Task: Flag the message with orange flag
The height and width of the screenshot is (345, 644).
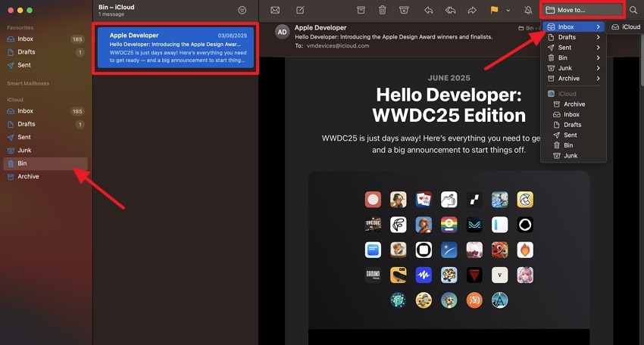Action: [x=494, y=11]
